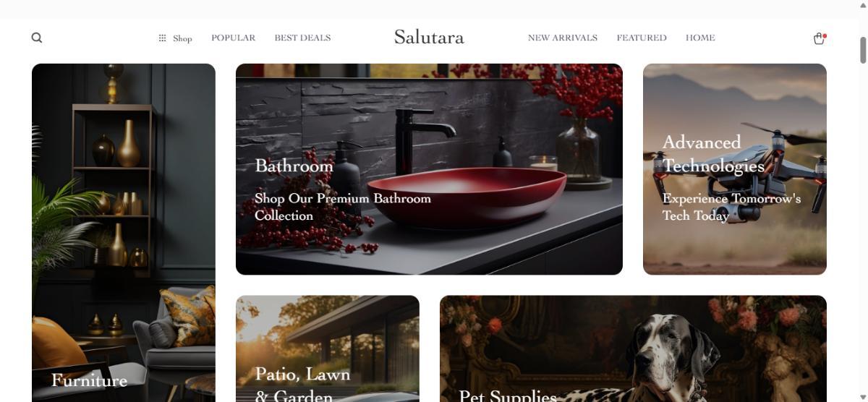Open the Pet Supplies dog banner

tap(633, 348)
